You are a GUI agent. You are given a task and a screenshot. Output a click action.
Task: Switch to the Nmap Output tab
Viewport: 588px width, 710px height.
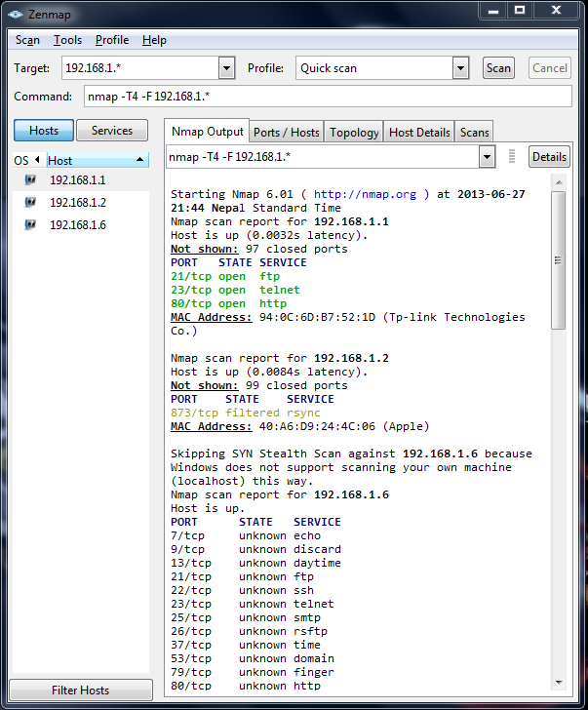tap(207, 132)
